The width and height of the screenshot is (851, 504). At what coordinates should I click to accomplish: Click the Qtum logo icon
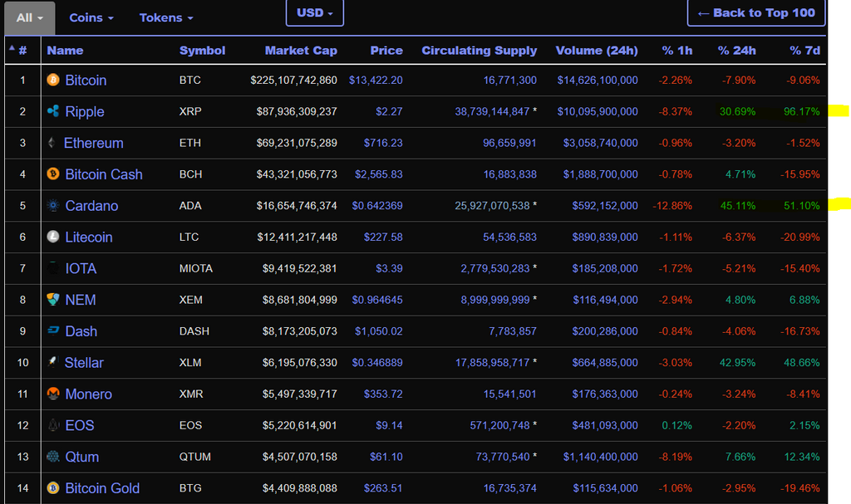[52, 457]
